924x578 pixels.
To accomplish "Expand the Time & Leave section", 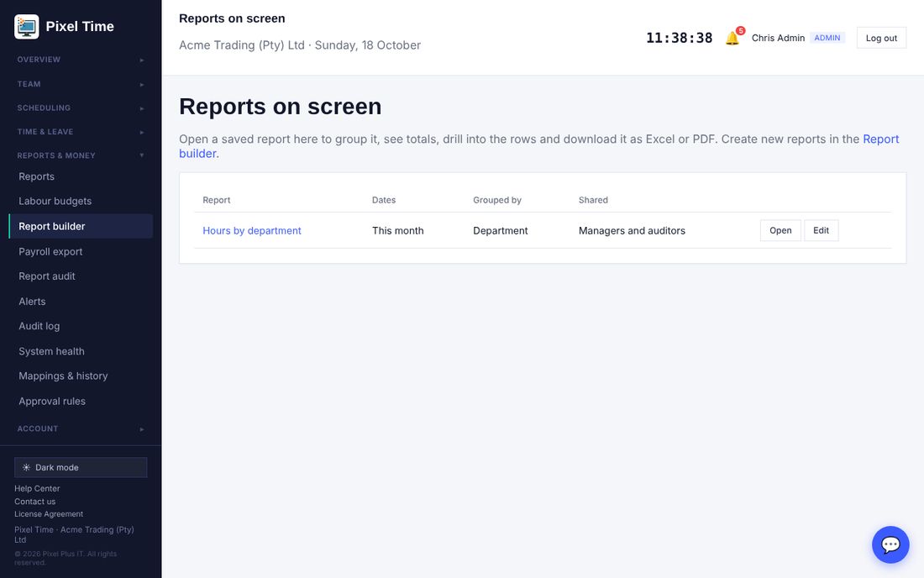I will 81,132.
